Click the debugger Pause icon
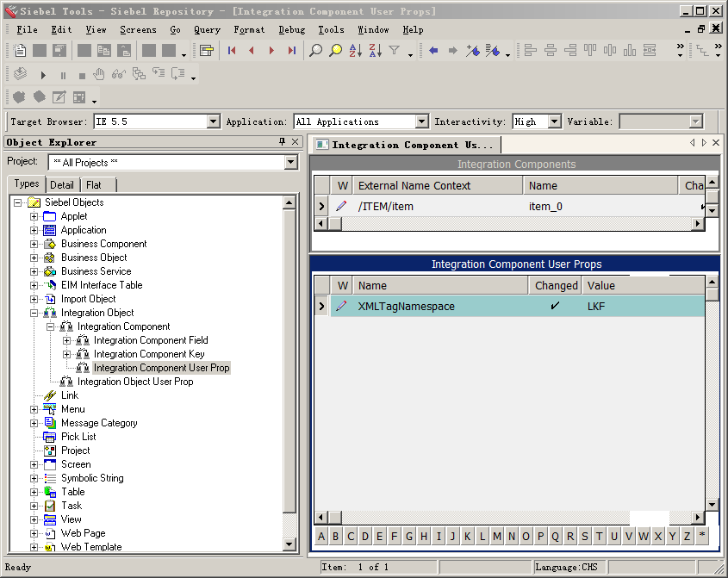This screenshot has width=728, height=578. pos(63,75)
